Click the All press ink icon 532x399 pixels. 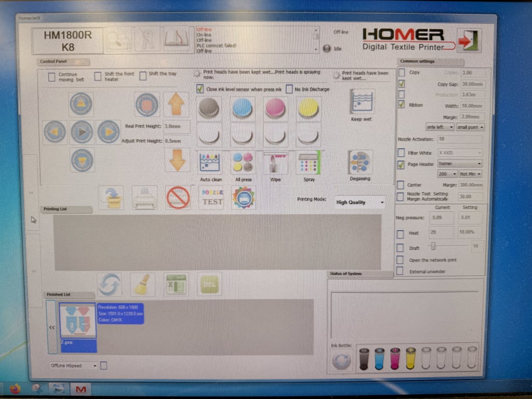[x=243, y=163]
